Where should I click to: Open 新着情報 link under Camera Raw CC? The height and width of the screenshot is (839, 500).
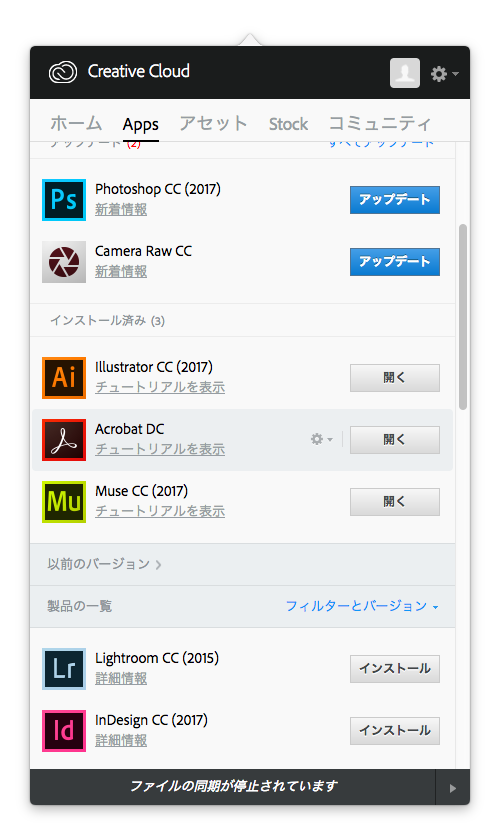tap(121, 272)
